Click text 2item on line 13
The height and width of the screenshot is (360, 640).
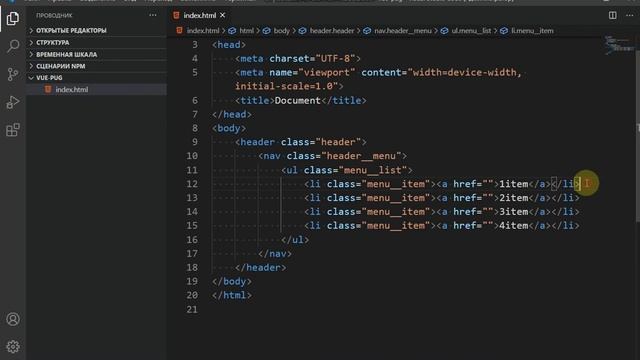tap(513, 198)
